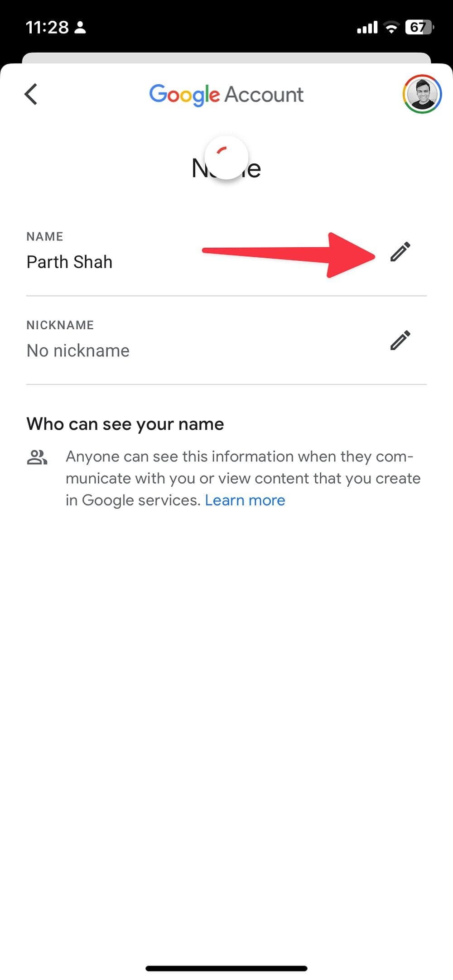Image resolution: width=453 pixels, height=980 pixels.
Task: Click the pencil icon beside Parth Shah
Action: (400, 252)
